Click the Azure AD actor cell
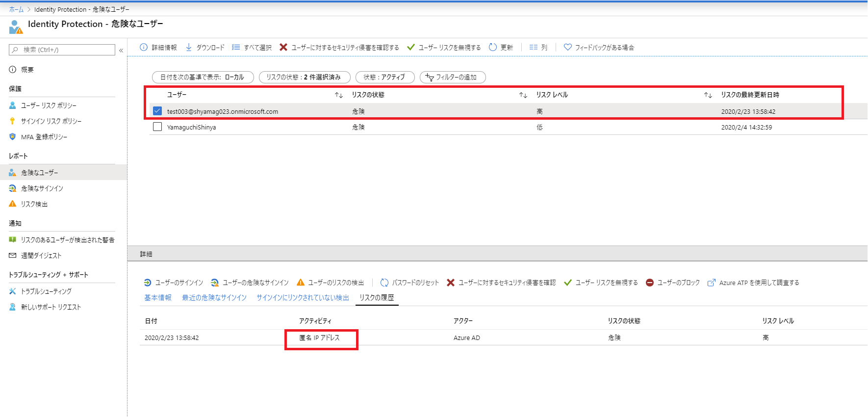Screen dimensions: 868x417 click(467, 338)
